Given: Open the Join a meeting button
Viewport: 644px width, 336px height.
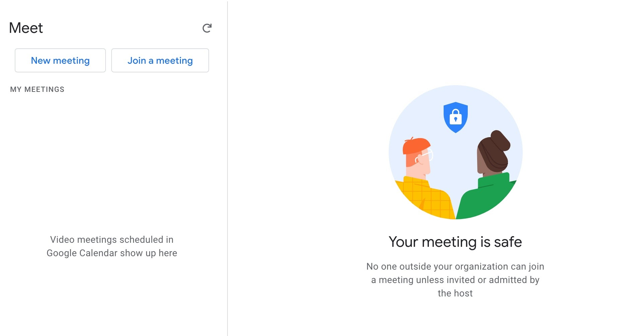Looking at the screenshot, I should [x=160, y=60].
